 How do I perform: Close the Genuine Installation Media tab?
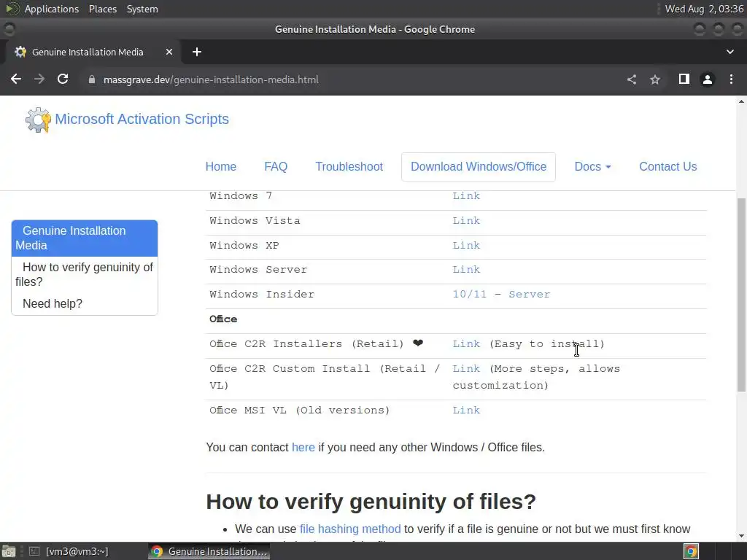point(169,52)
